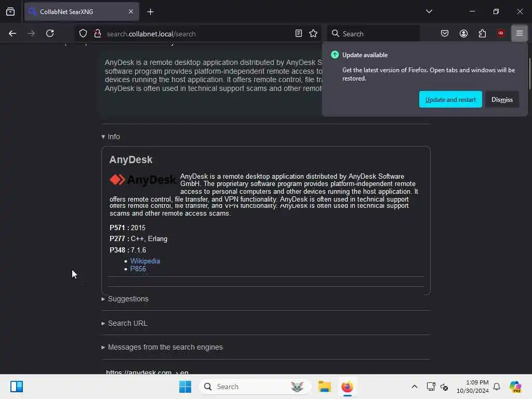
Task: Open the Wikipedia link
Action: pos(145,261)
